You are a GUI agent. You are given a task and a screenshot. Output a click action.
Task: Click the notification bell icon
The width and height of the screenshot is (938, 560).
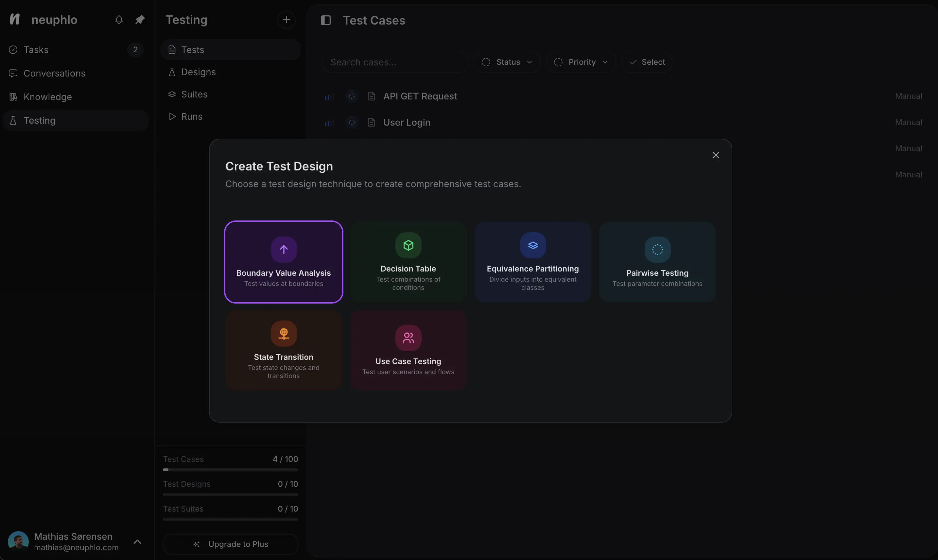click(118, 20)
